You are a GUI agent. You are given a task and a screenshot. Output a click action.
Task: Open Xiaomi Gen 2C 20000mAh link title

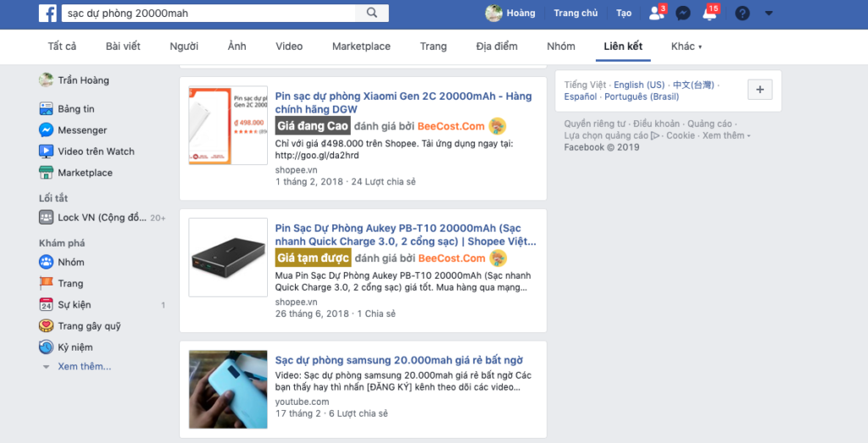403,102
